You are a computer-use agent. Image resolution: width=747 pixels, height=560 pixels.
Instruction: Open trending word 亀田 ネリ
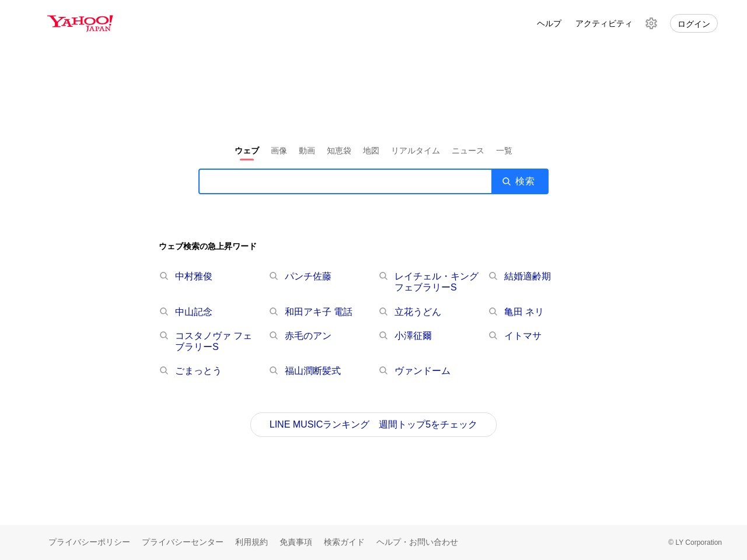click(524, 312)
